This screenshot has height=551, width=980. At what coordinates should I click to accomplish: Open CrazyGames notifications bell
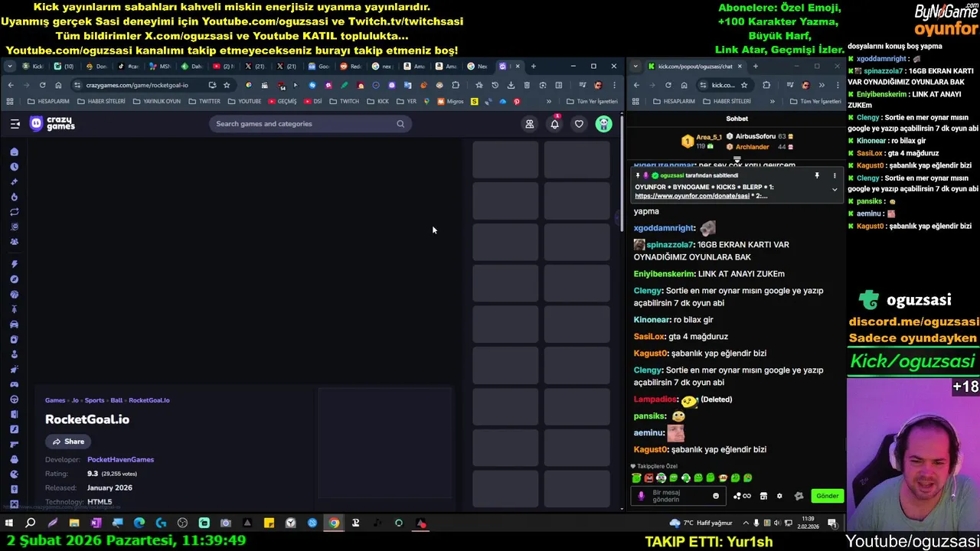point(554,124)
